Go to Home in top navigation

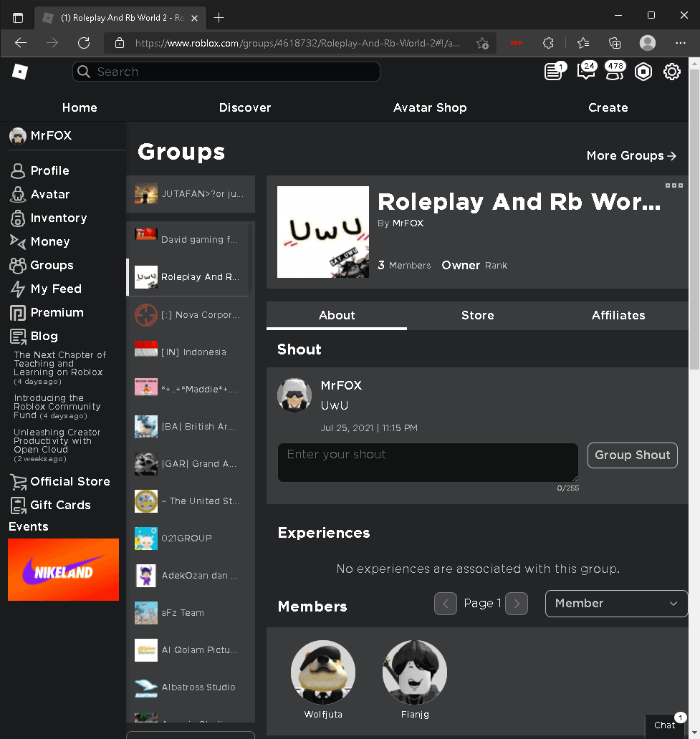(80, 107)
